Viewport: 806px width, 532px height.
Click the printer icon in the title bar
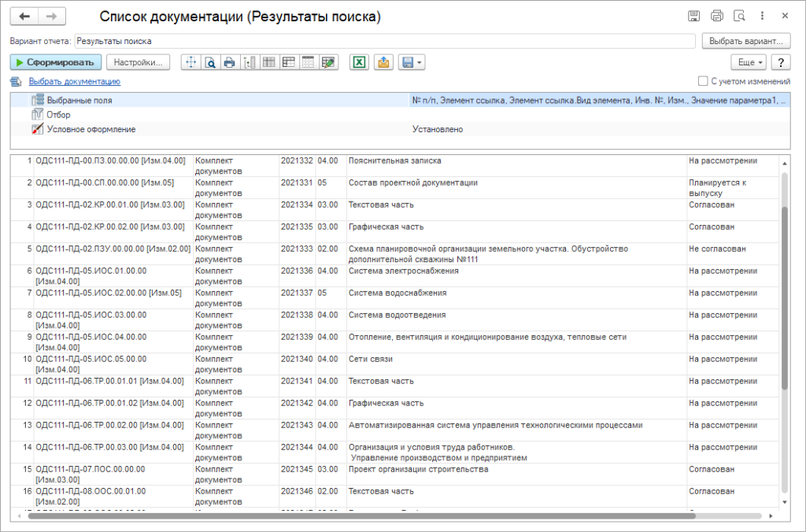click(x=716, y=16)
